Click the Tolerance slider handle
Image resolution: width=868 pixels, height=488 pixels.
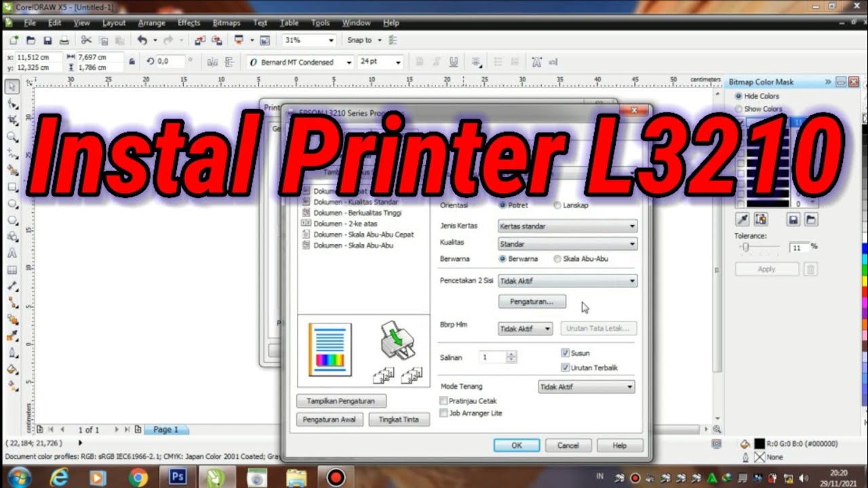point(745,247)
